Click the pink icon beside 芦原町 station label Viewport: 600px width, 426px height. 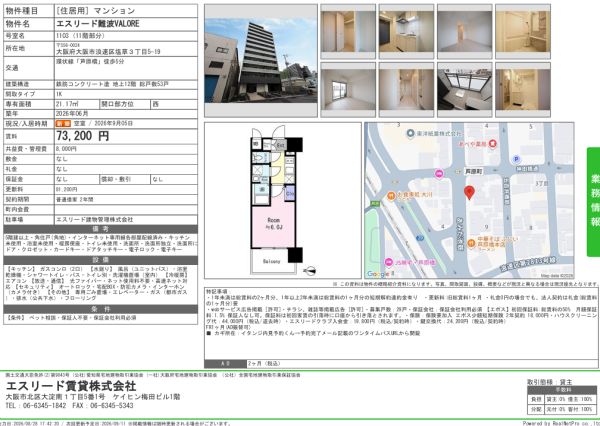click(440, 174)
